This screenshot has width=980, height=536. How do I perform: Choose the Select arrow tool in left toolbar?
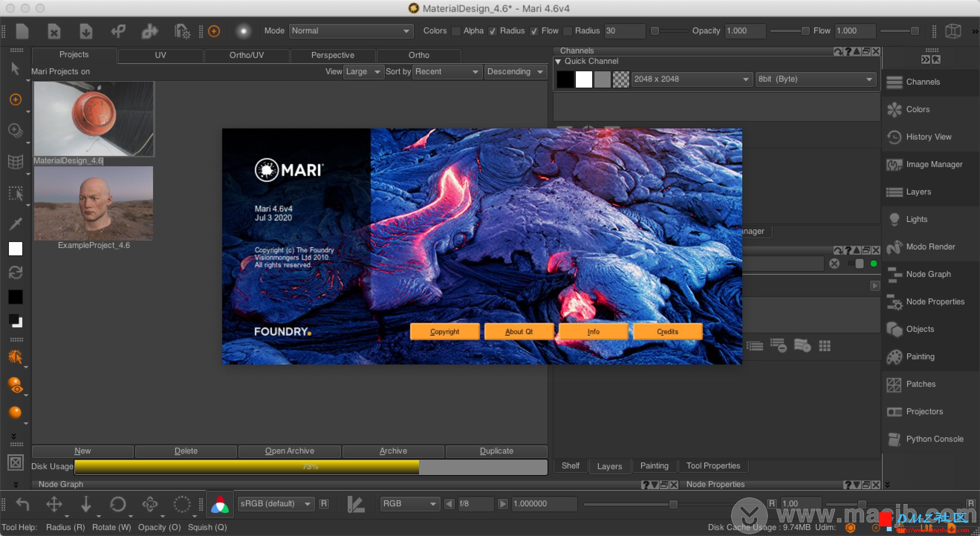pyautogui.click(x=15, y=69)
